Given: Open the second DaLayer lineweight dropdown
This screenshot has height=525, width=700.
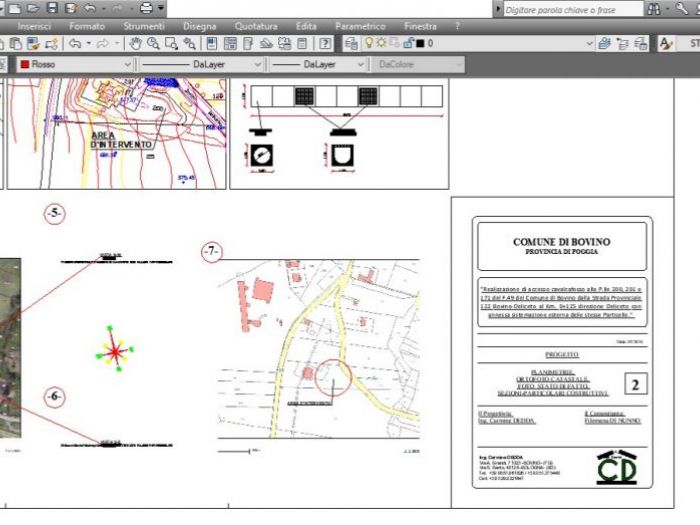Looking at the screenshot, I should point(360,64).
